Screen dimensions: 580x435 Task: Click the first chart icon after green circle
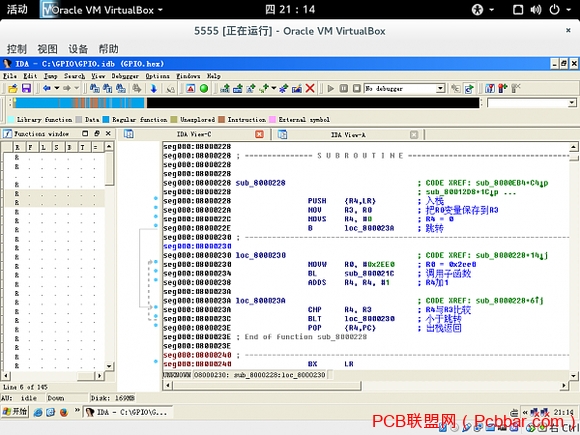(x=225, y=88)
